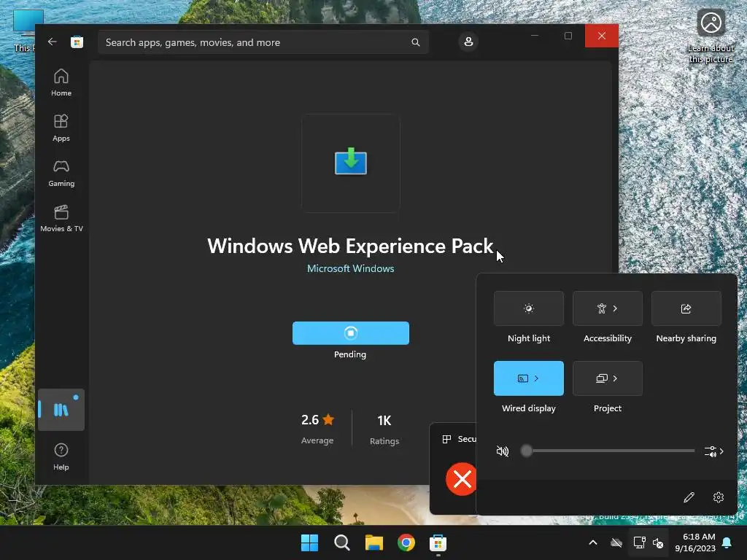
Task: Expand the Wired display chevron
Action: click(x=536, y=378)
